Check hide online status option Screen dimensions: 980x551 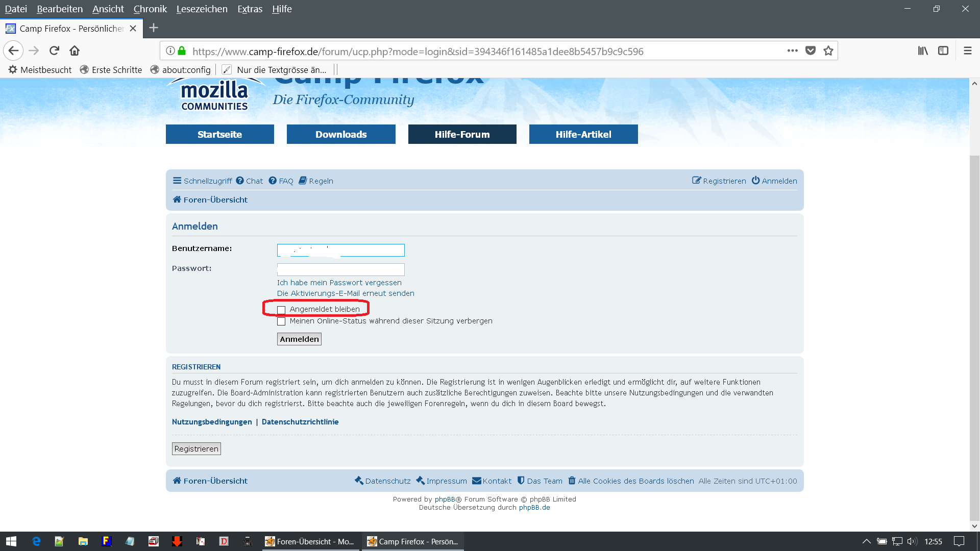click(x=281, y=321)
